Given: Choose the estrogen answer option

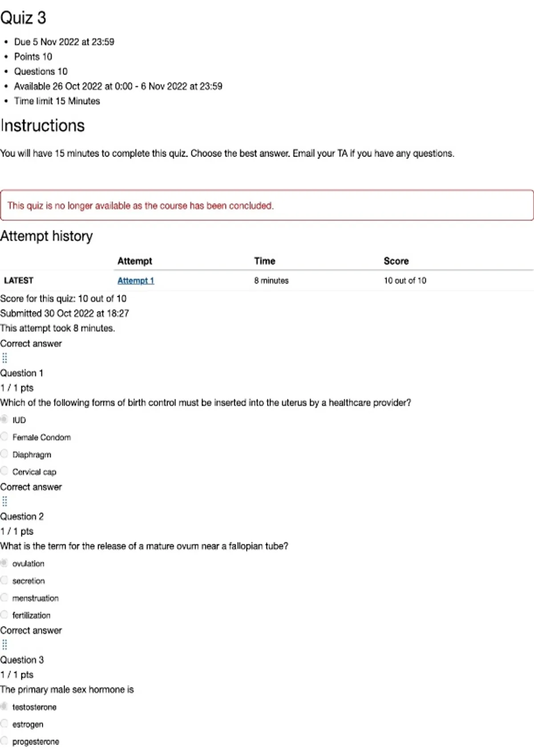Looking at the screenshot, I should (4, 724).
